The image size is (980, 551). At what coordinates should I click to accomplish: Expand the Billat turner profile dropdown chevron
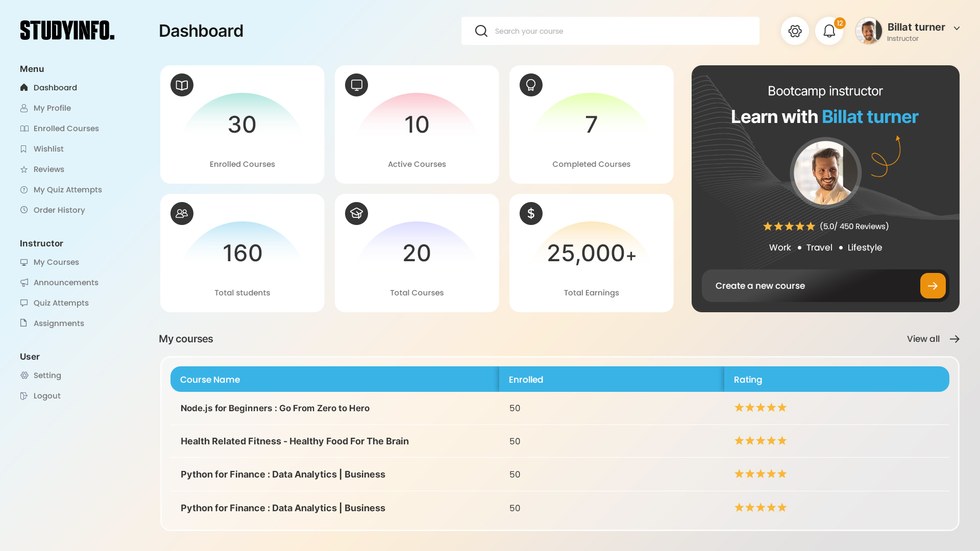pos(957,29)
